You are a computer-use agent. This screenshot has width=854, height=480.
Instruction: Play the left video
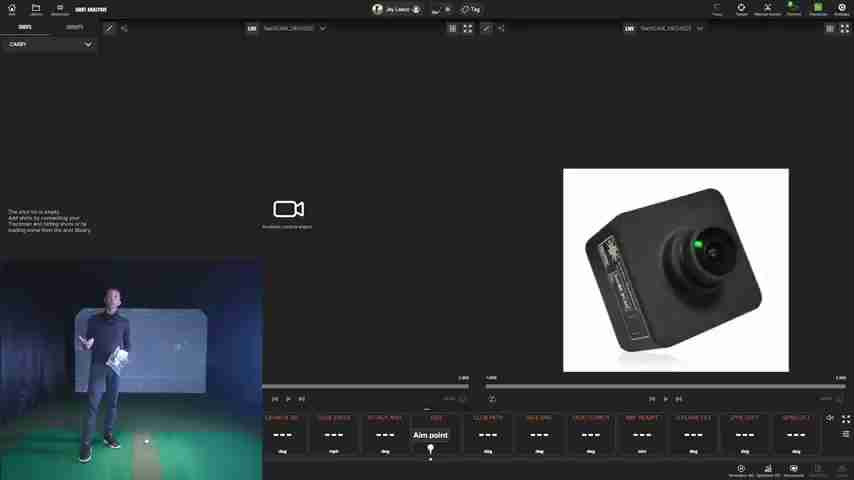288,399
